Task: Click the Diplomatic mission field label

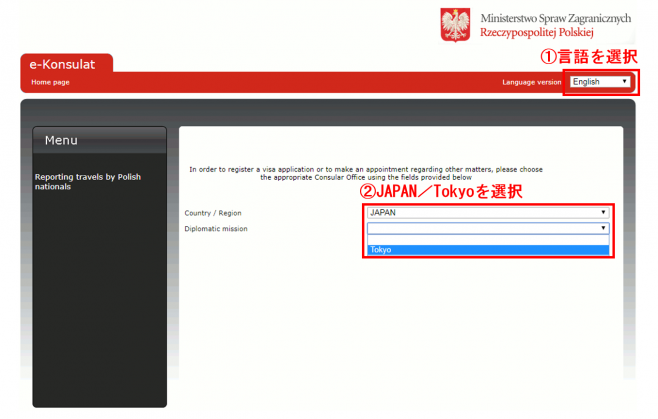Action: (x=216, y=229)
